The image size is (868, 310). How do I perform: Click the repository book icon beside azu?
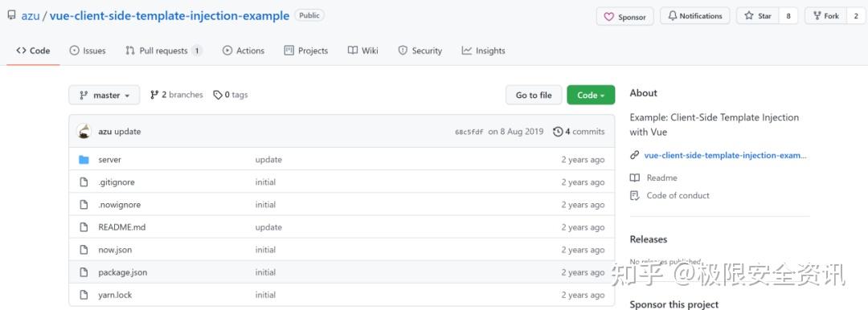[x=11, y=15]
